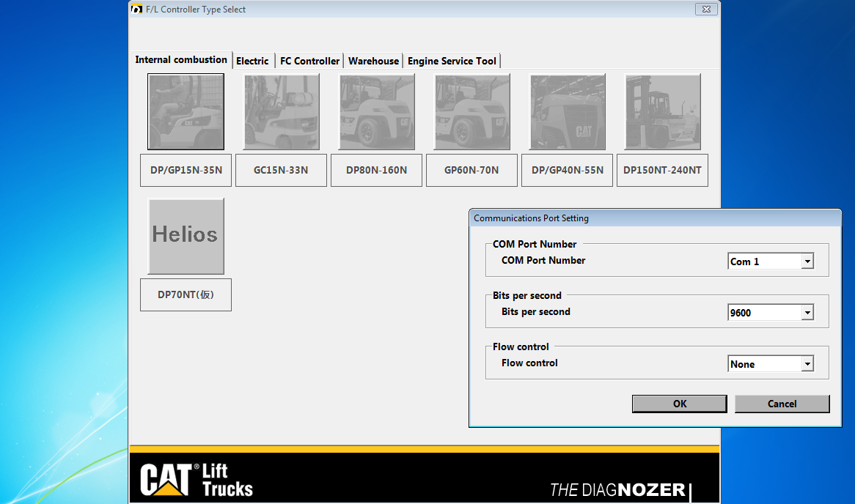Open the Warehouse tab

tap(373, 61)
